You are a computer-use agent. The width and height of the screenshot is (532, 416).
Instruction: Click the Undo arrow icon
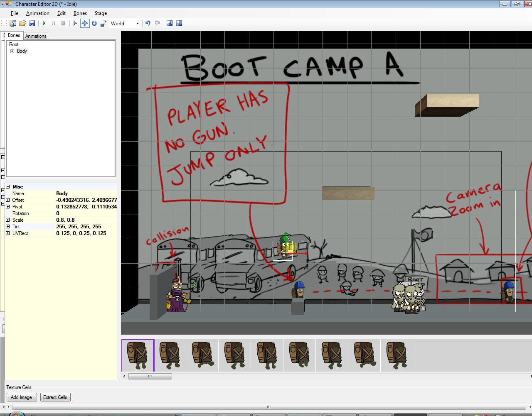[148, 23]
